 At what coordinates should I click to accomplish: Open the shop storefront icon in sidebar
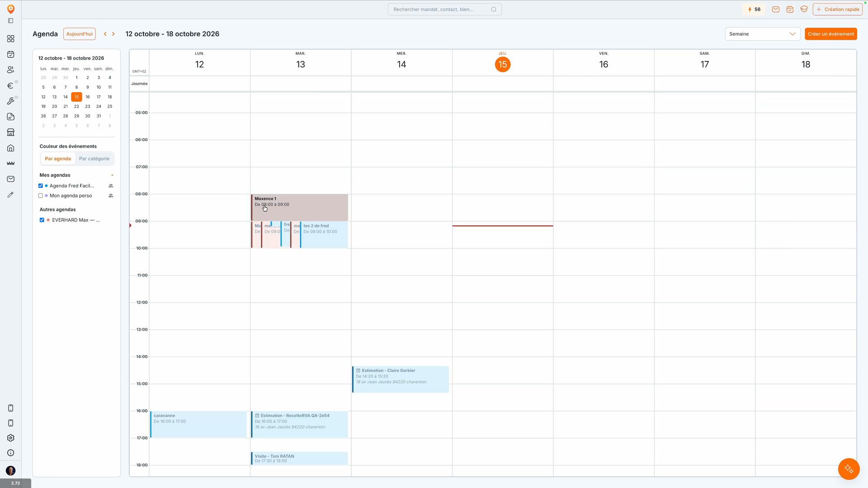[11, 132]
